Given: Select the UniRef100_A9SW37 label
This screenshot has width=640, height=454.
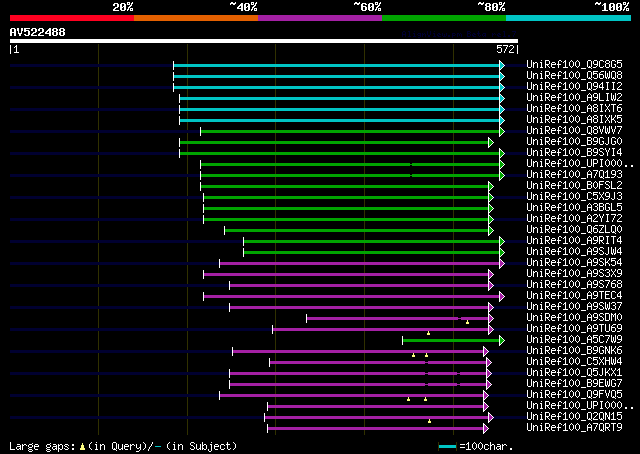Looking at the screenshot, I should pos(574,307).
